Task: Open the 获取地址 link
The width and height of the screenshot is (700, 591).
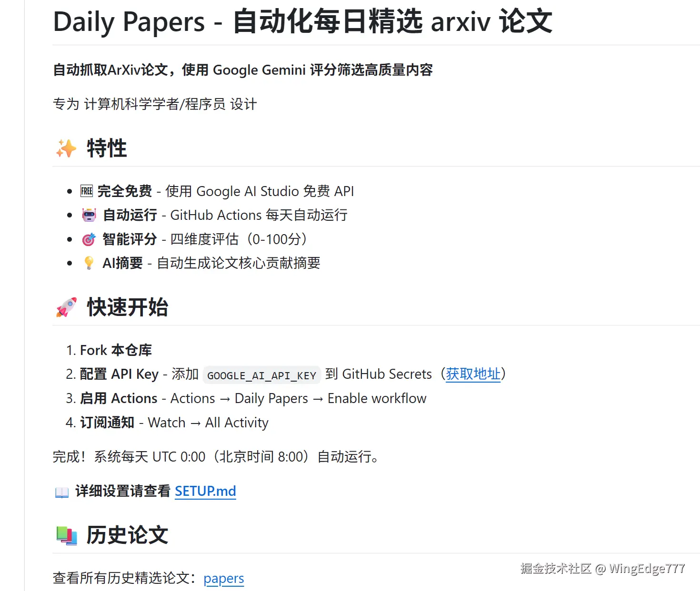Action: click(473, 374)
